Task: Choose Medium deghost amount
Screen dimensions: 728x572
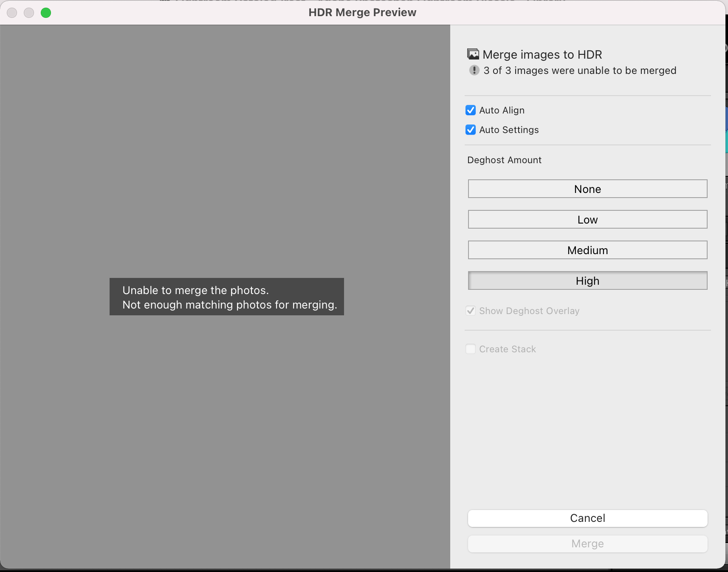Action: pos(587,250)
